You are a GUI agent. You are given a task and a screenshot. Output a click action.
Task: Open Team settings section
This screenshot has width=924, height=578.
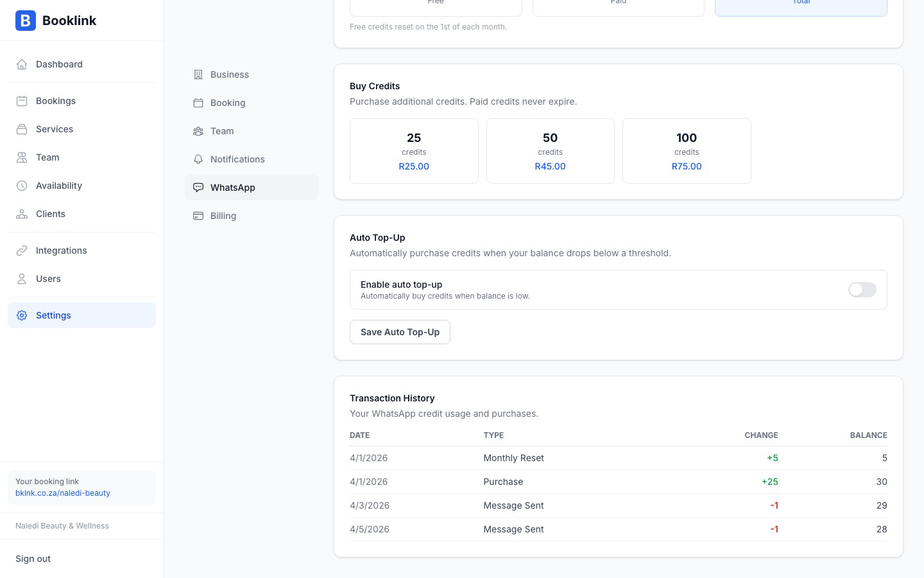(222, 131)
